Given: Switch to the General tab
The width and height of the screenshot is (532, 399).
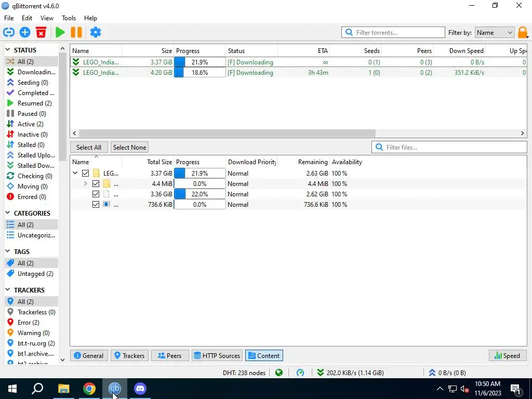Looking at the screenshot, I should [x=89, y=355].
